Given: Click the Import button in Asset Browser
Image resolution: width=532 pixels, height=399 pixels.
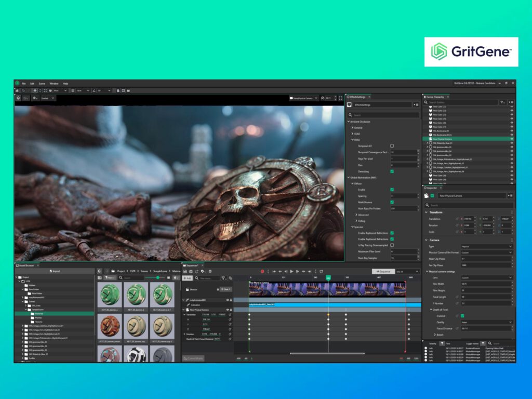Looking at the screenshot, I should click(55, 271).
